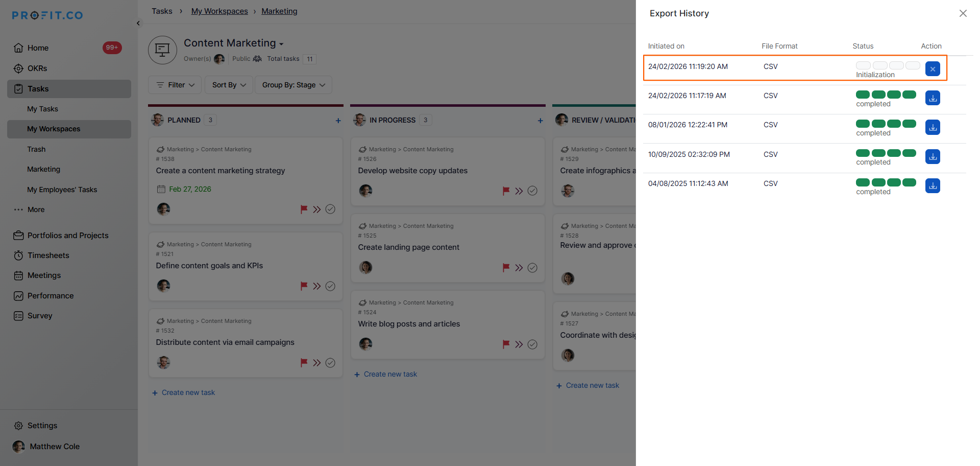Screen dimensions: 980x466
Task: Open the Group By: Stage dropdown
Action: pyautogui.click(x=293, y=85)
